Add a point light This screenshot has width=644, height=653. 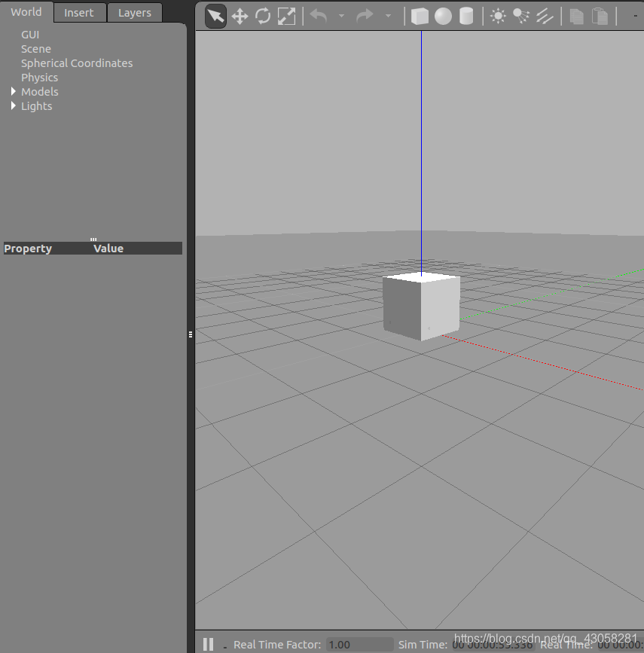498,17
